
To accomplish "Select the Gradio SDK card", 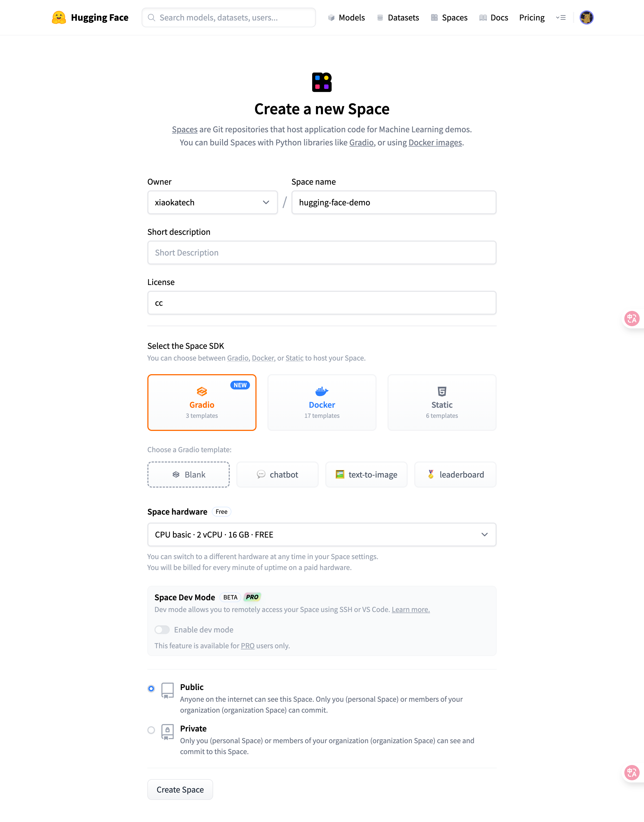I will pyautogui.click(x=202, y=402).
